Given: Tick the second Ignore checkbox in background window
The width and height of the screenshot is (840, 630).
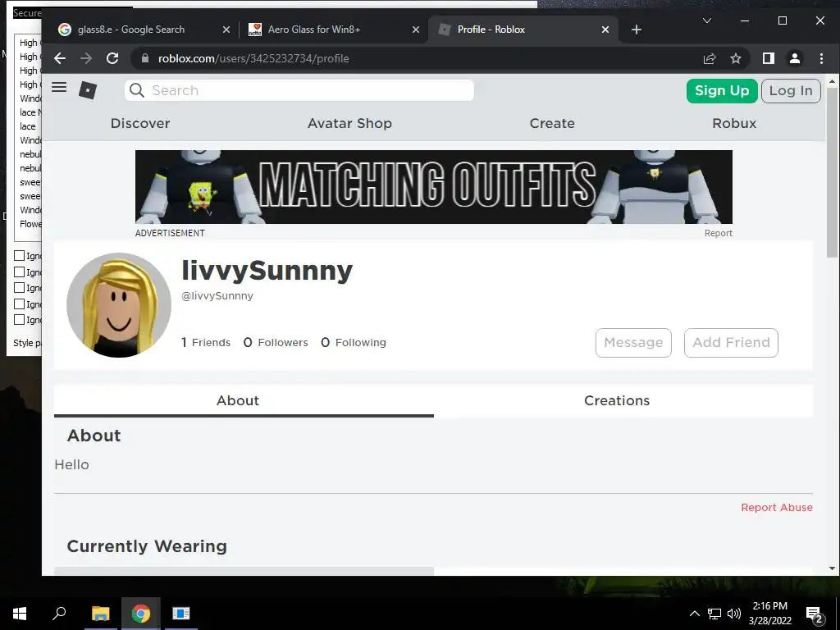Looking at the screenshot, I should (x=20, y=272).
